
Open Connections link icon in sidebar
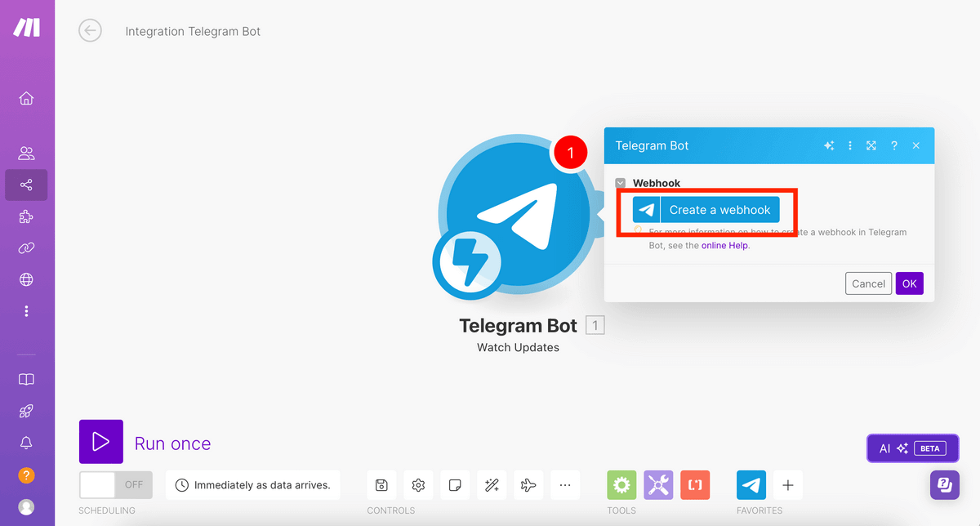click(x=26, y=248)
